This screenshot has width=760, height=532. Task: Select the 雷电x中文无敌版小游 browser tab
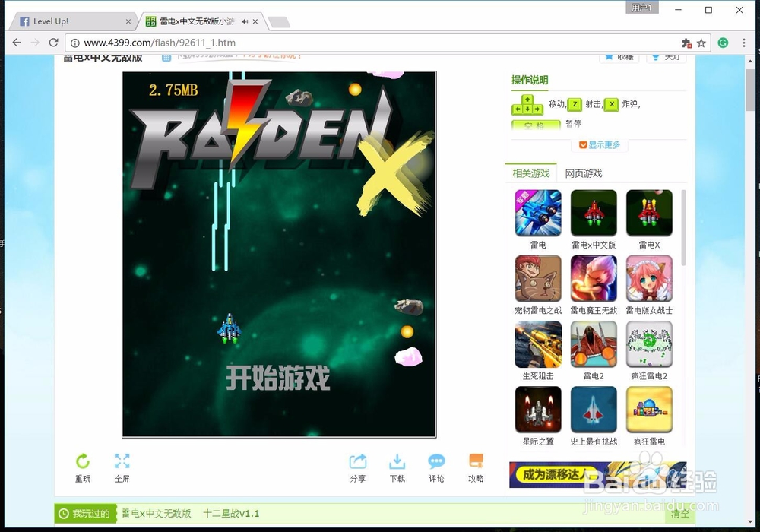(198, 21)
